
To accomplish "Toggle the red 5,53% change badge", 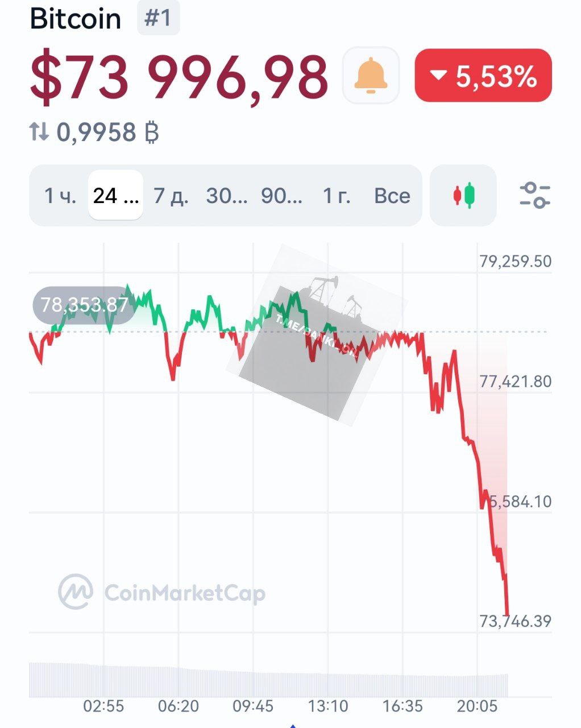I will 483,76.
